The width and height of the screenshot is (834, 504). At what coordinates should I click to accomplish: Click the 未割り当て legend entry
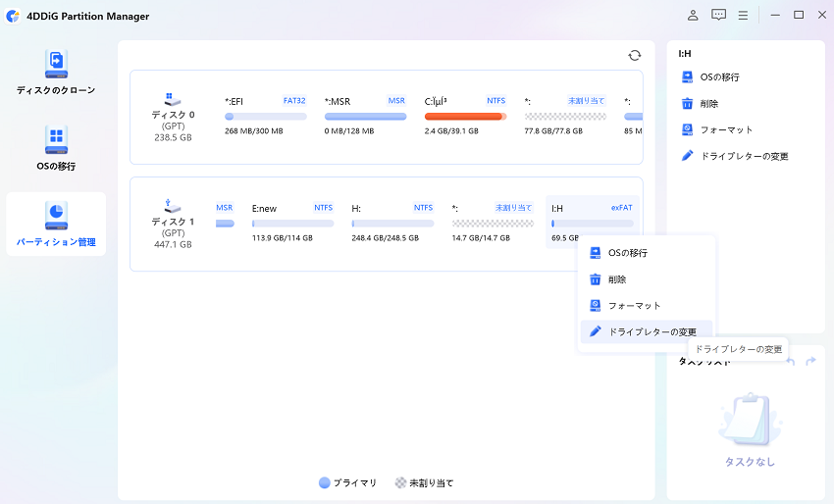coord(424,482)
